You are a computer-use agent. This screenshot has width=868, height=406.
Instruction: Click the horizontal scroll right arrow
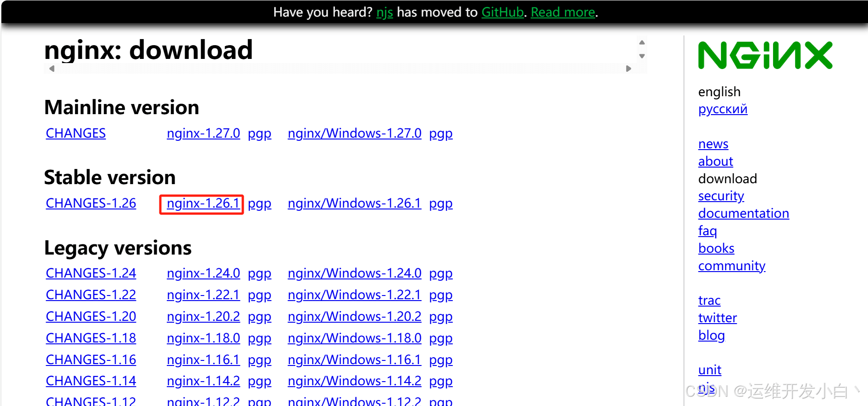click(628, 69)
